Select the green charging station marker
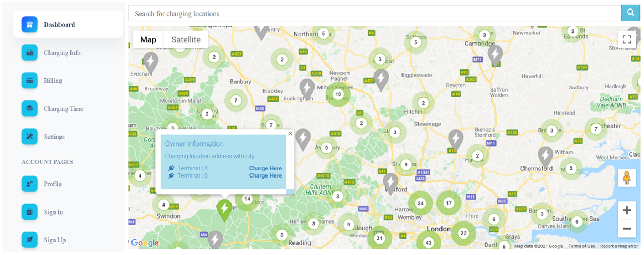This screenshot has height=255, width=644. [224, 209]
